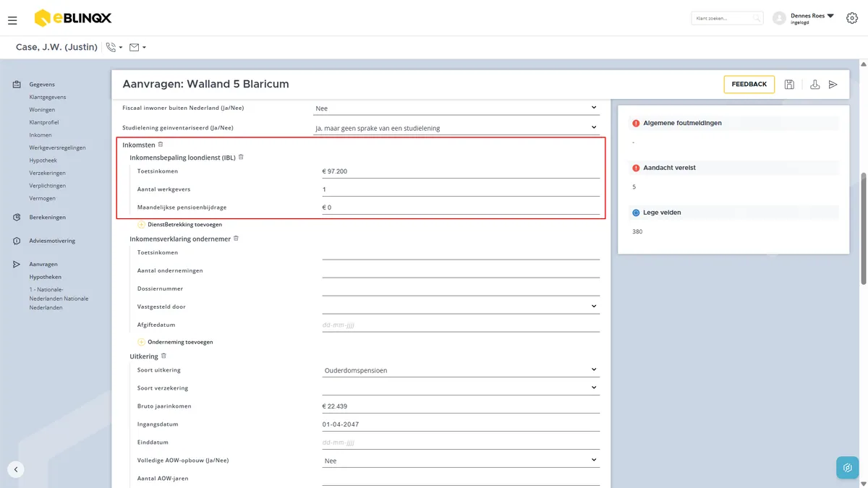
Task: Click the save diskette icon
Action: 789,85
